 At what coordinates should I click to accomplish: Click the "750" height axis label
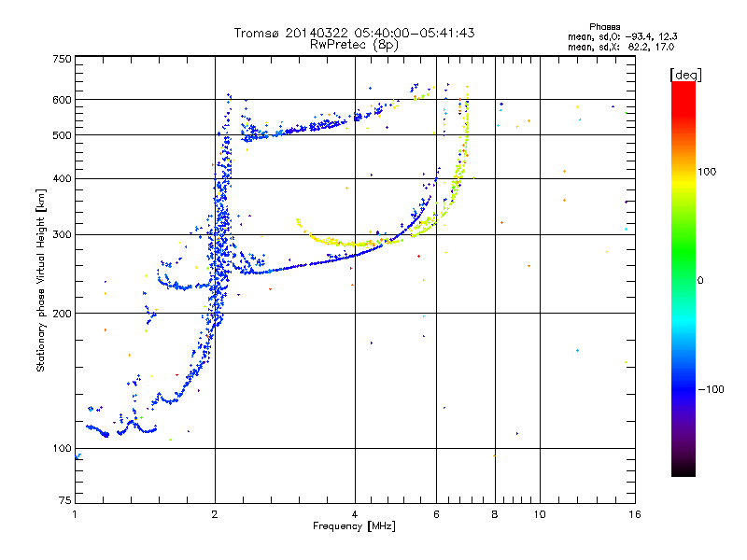click(x=62, y=59)
